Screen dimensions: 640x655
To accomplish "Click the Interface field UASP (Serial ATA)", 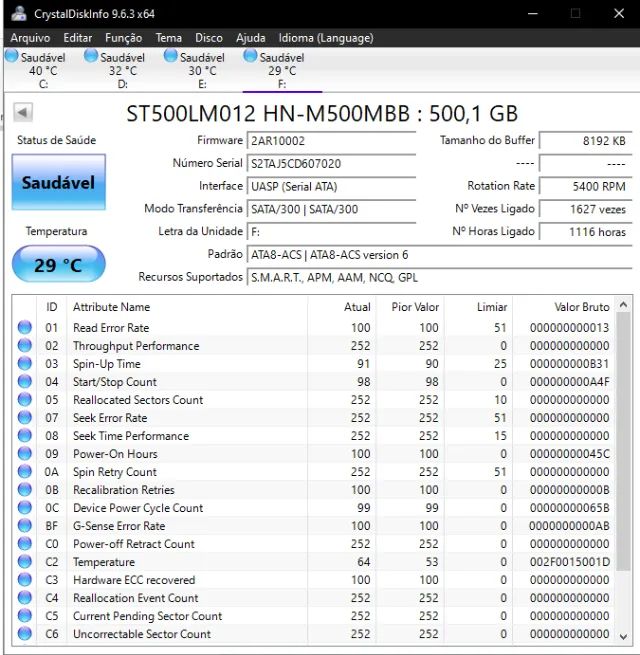I will point(332,186).
